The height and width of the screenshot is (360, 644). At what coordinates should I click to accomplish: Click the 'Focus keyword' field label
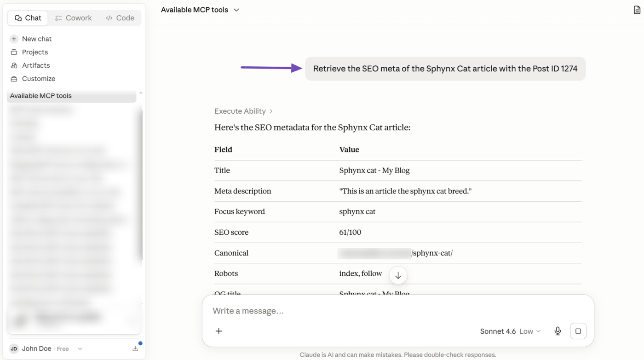point(240,212)
